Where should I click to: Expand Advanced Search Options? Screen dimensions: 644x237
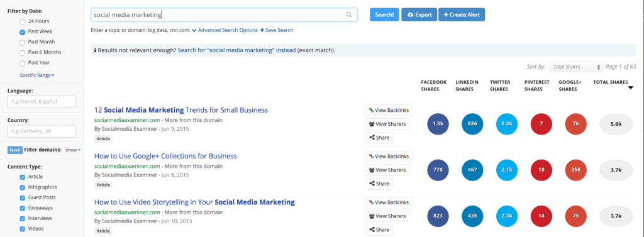(x=225, y=30)
